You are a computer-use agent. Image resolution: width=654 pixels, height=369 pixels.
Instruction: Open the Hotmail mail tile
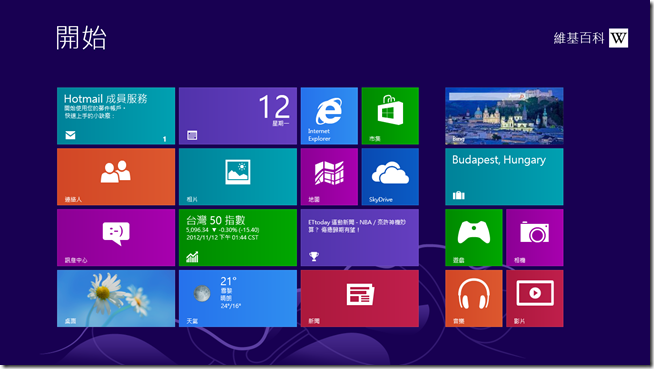116,116
